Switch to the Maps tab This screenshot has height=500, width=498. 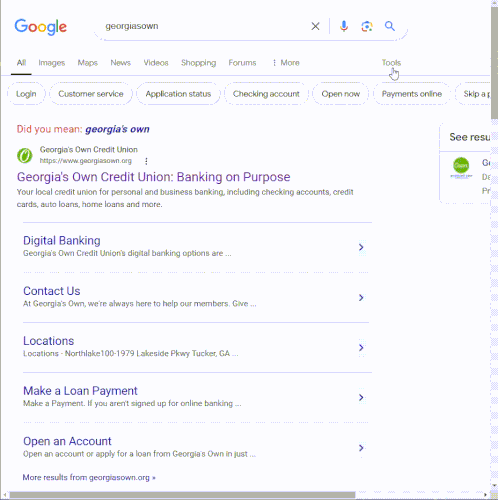point(88,63)
